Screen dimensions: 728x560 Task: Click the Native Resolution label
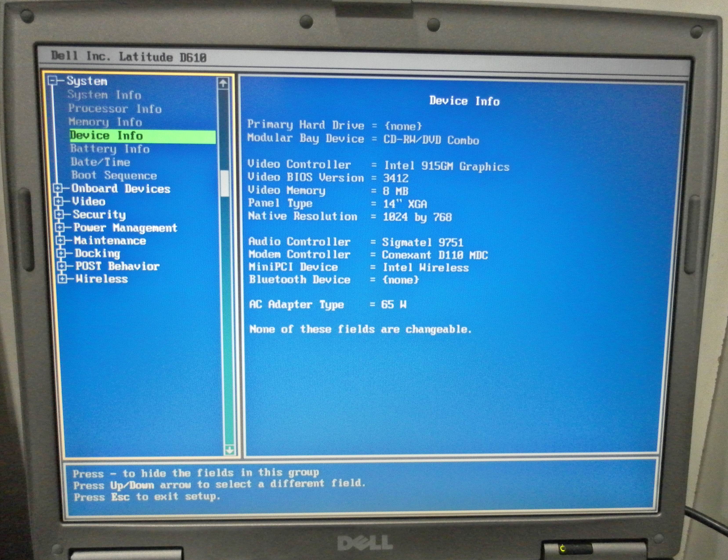tap(303, 216)
